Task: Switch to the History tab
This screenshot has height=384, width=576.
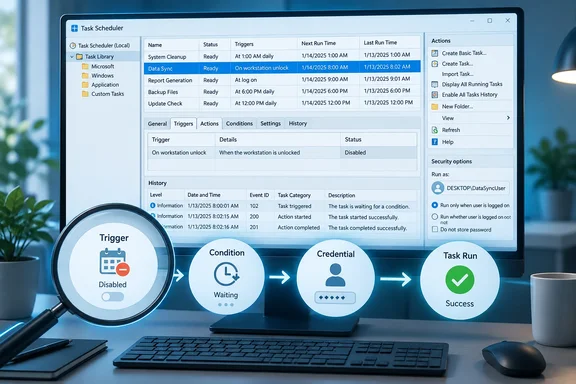Action: (x=298, y=123)
